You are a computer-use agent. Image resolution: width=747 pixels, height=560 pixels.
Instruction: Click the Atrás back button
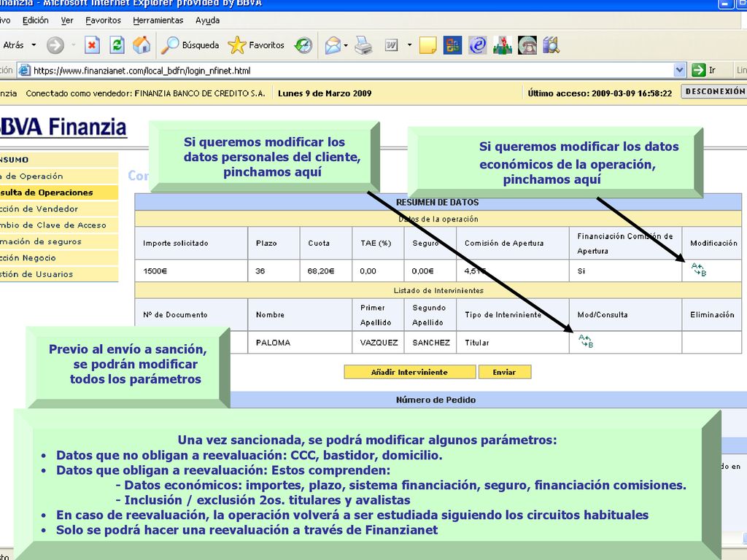13,44
